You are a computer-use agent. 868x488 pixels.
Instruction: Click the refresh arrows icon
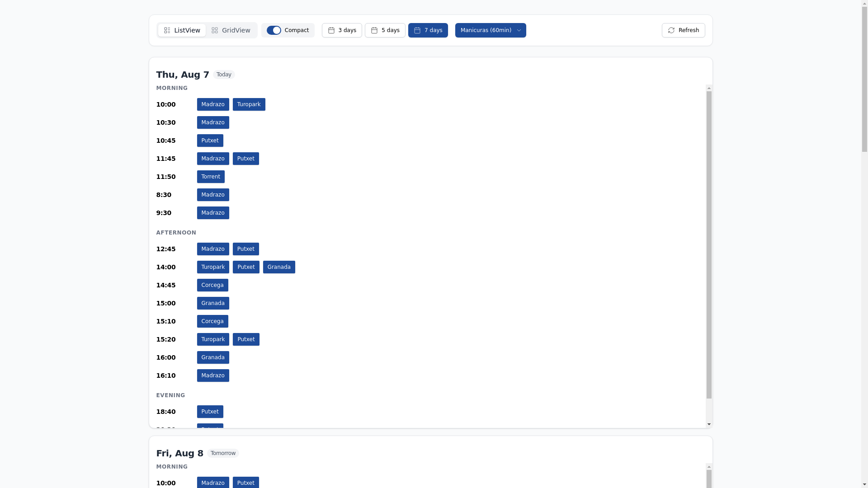point(671,30)
